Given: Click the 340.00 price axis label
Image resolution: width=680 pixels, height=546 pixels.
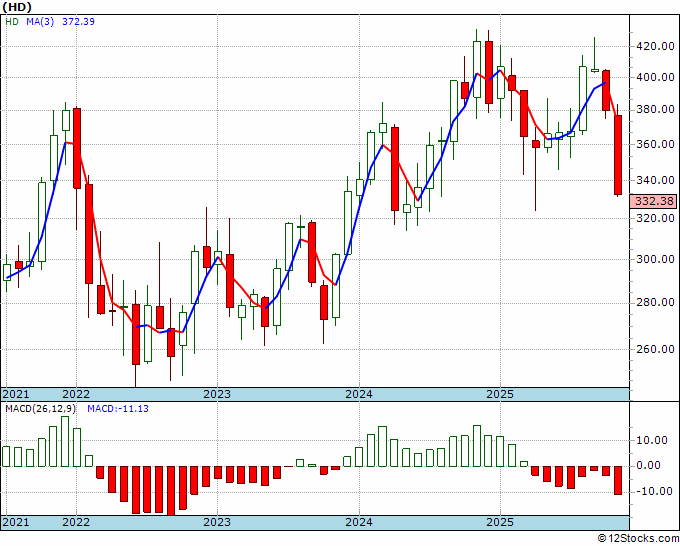Looking at the screenshot, I should coord(657,180).
